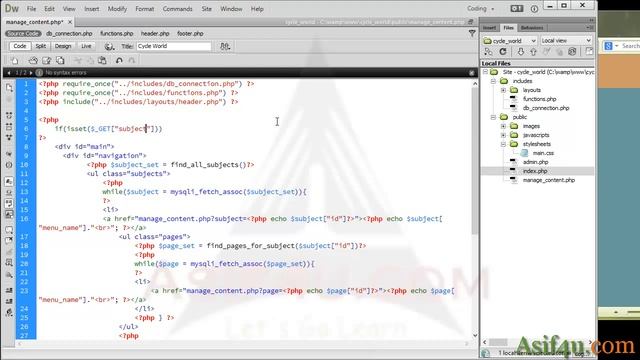This screenshot has width=640, height=360.
Task: Switch to Code view
Action: click(x=20, y=46)
